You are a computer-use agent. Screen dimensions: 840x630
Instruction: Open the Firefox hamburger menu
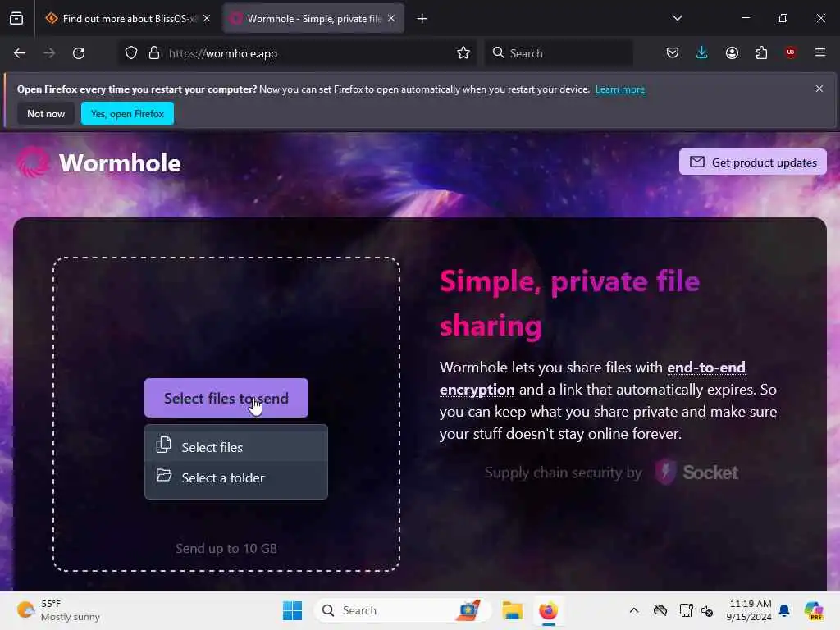click(x=820, y=52)
